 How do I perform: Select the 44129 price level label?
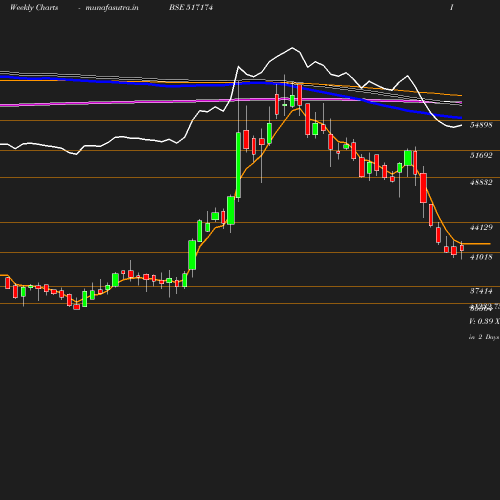coord(481,227)
